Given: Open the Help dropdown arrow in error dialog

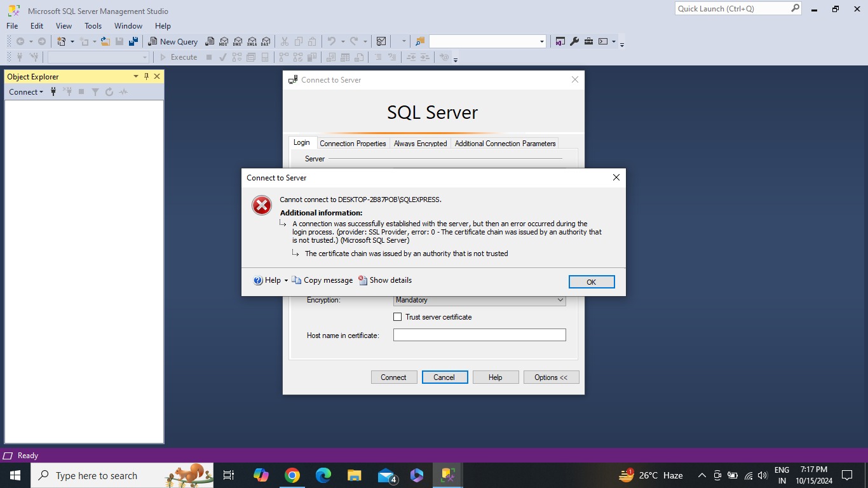Looking at the screenshot, I should point(286,280).
